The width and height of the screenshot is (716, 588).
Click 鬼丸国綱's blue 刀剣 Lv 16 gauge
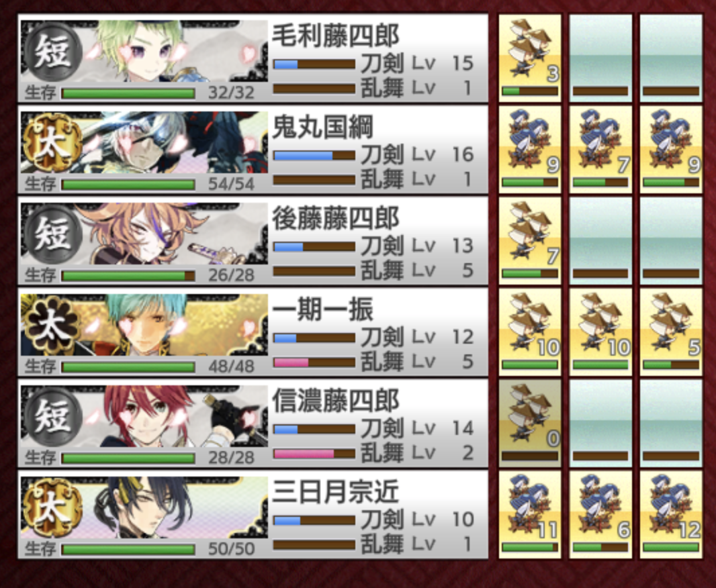(314, 156)
